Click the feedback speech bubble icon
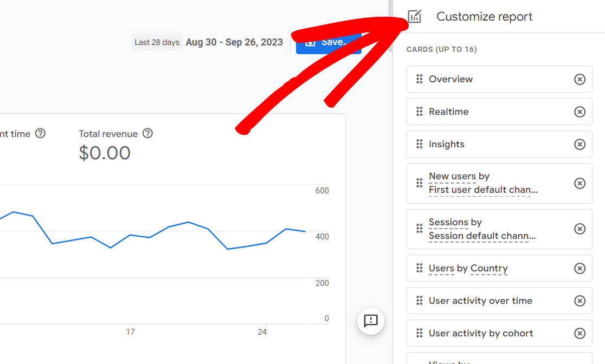This screenshot has height=364, width=605. pyautogui.click(x=370, y=321)
